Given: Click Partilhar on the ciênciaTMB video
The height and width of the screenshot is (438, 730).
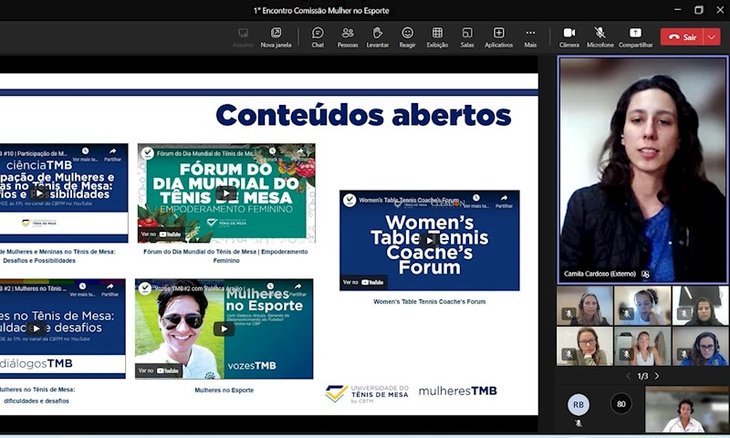Looking at the screenshot, I should point(113,155).
